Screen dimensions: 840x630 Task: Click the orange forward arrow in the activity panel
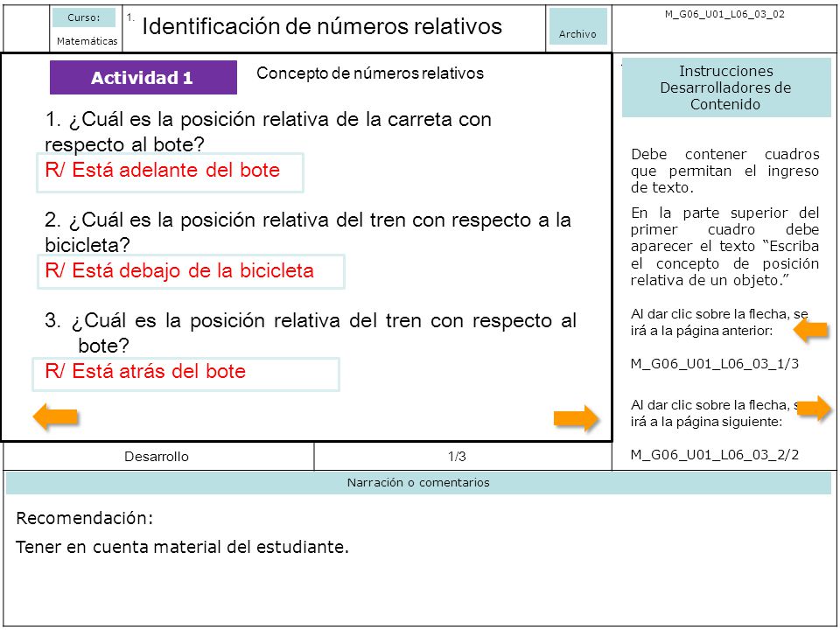pos(576,418)
